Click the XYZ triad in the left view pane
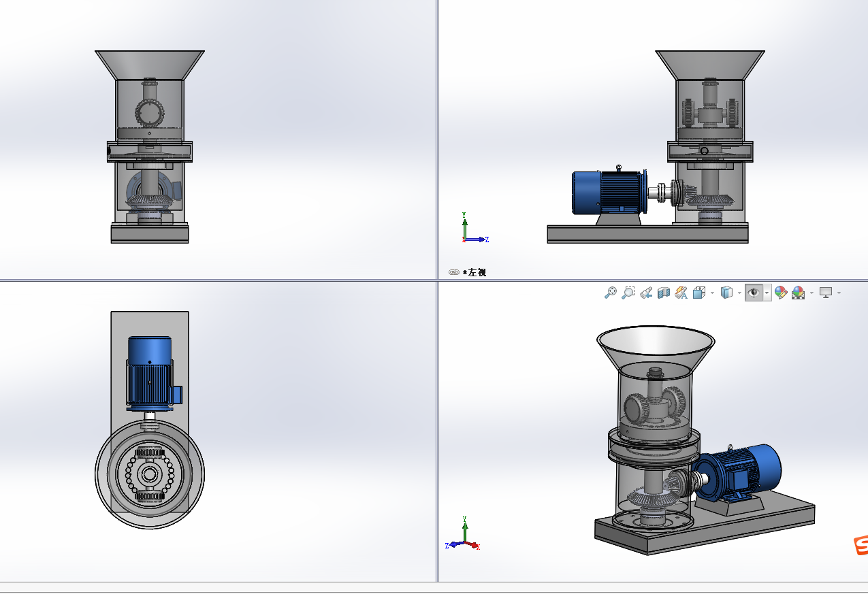The height and width of the screenshot is (594, 868). 475,228
